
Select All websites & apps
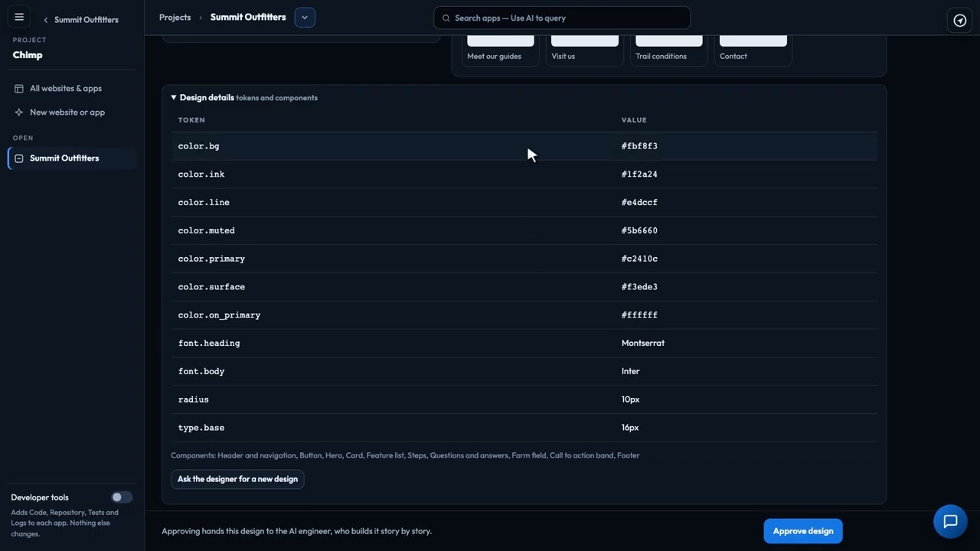click(x=72, y=89)
